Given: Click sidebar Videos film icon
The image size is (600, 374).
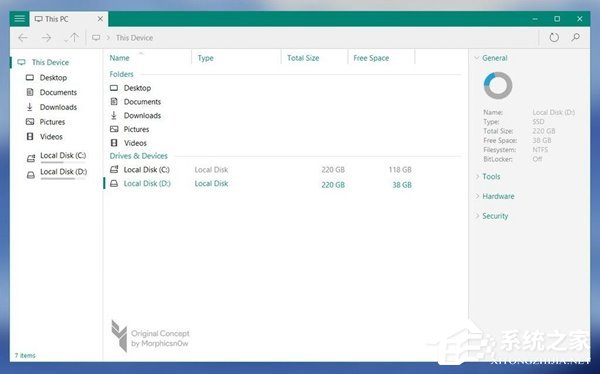Looking at the screenshot, I should 30,136.
